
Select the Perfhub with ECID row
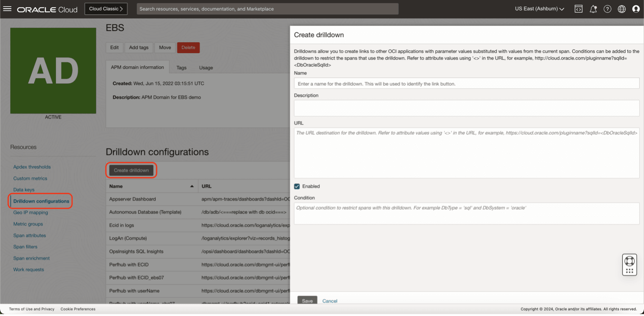pos(198,264)
